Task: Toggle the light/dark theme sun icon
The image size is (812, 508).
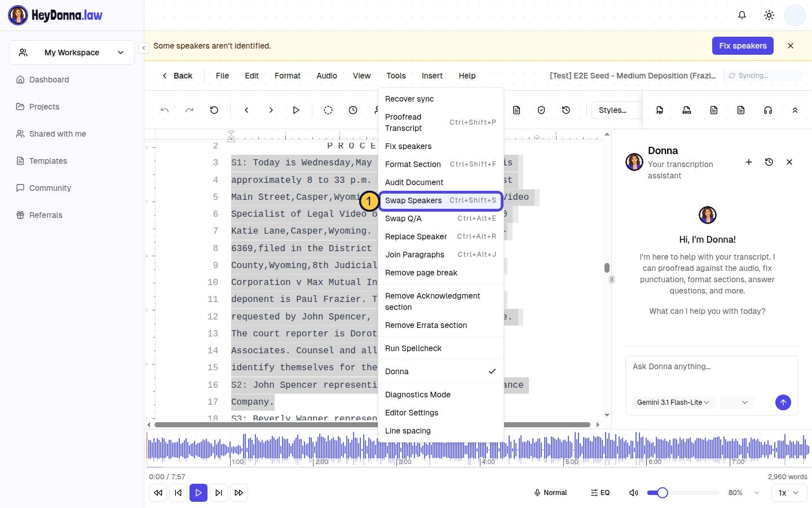Action: 769,15
